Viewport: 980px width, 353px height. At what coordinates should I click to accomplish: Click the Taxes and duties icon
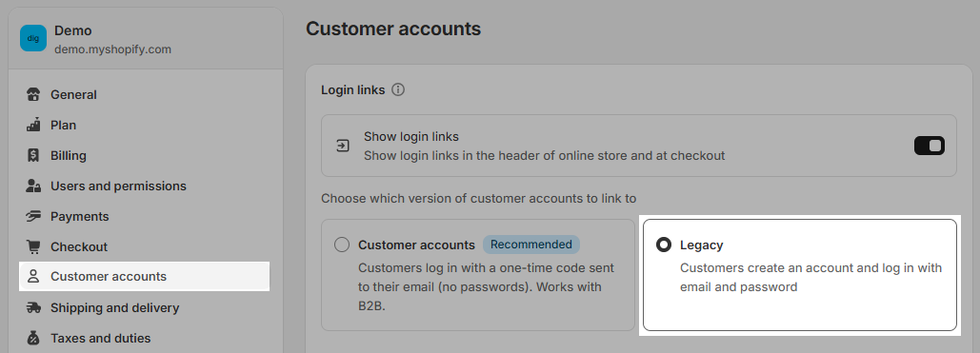pos(33,338)
